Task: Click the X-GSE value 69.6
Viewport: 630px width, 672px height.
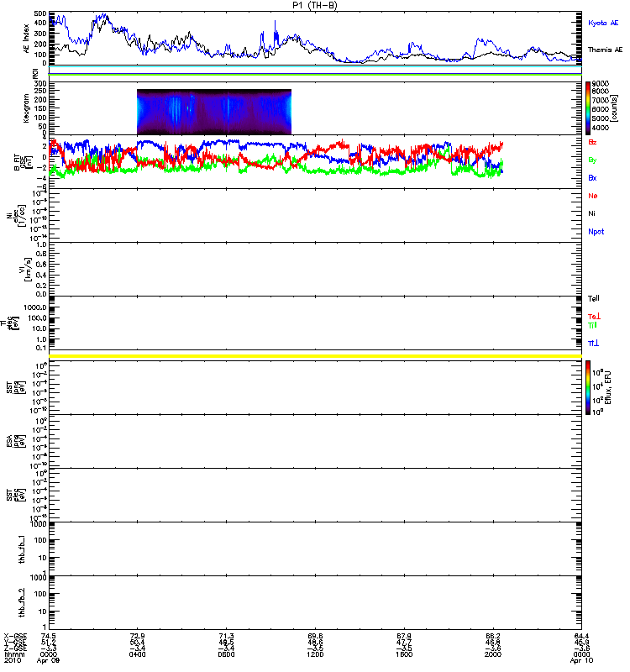Action: (315, 636)
